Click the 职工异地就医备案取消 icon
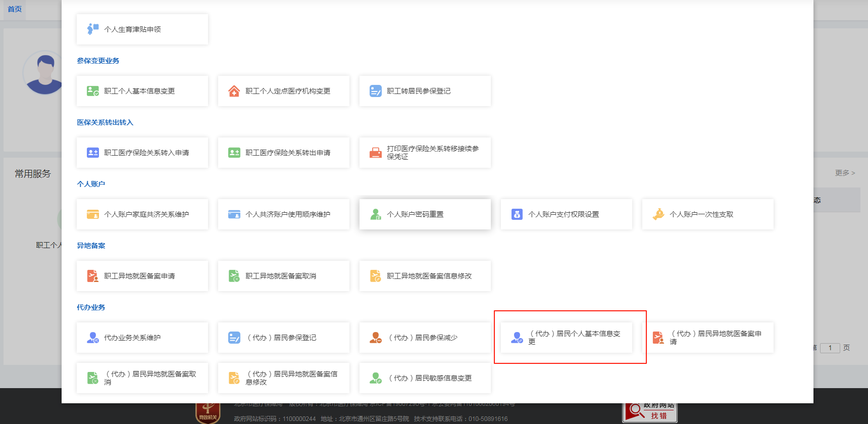Image resolution: width=868 pixels, height=424 pixels. click(x=234, y=275)
